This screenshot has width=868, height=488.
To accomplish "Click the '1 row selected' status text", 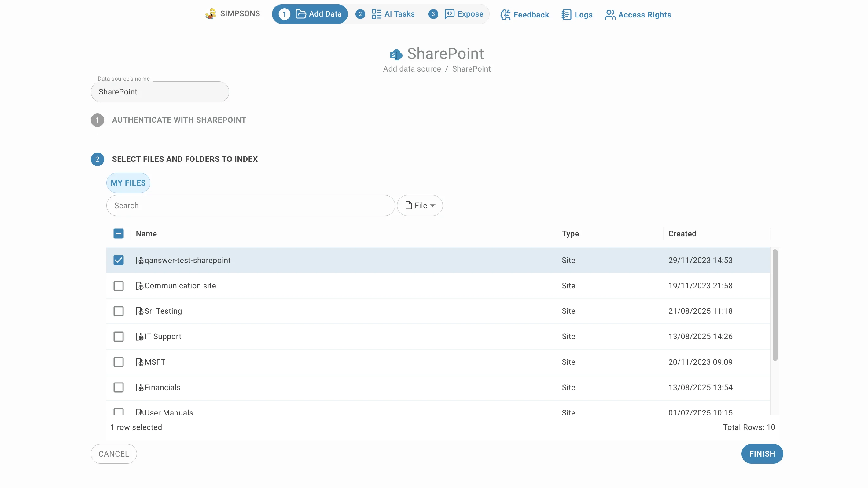I will pyautogui.click(x=136, y=427).
